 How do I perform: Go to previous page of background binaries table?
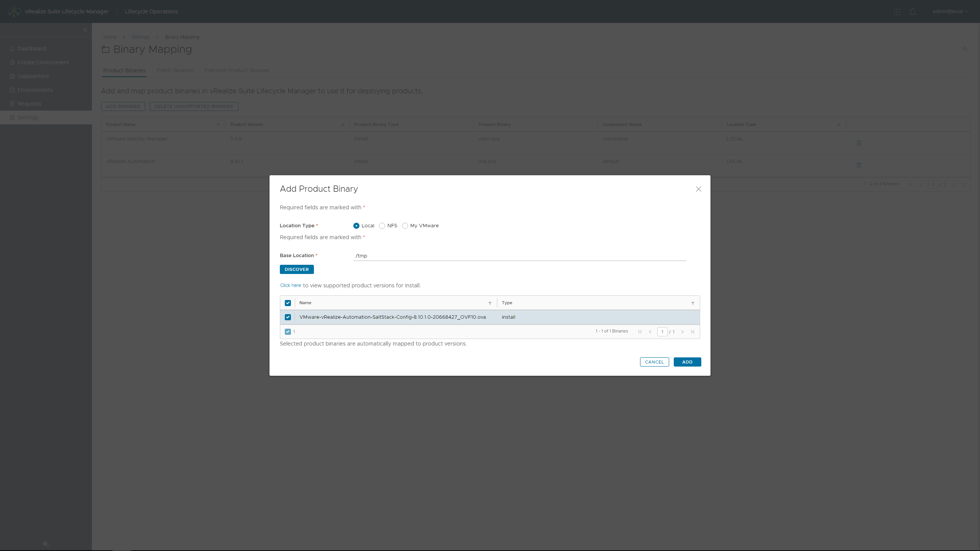[921, 184]
